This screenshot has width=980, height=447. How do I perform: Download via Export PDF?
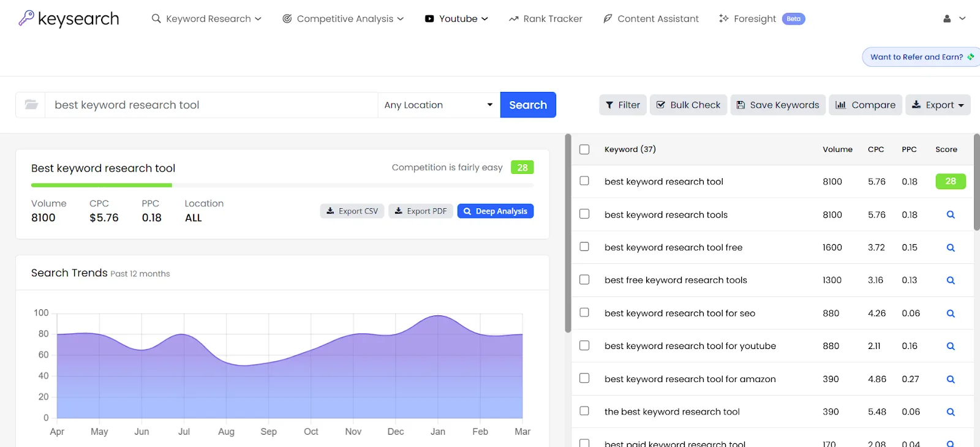click(421, 211)
